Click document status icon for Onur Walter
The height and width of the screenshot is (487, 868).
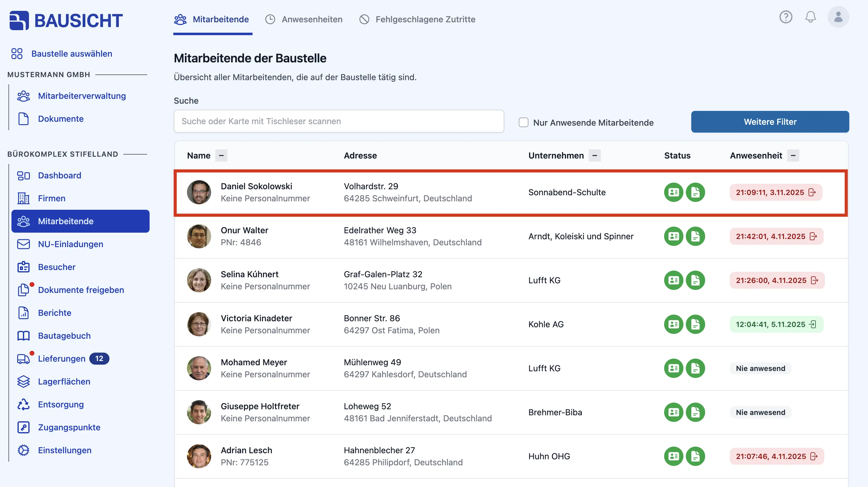695,237
